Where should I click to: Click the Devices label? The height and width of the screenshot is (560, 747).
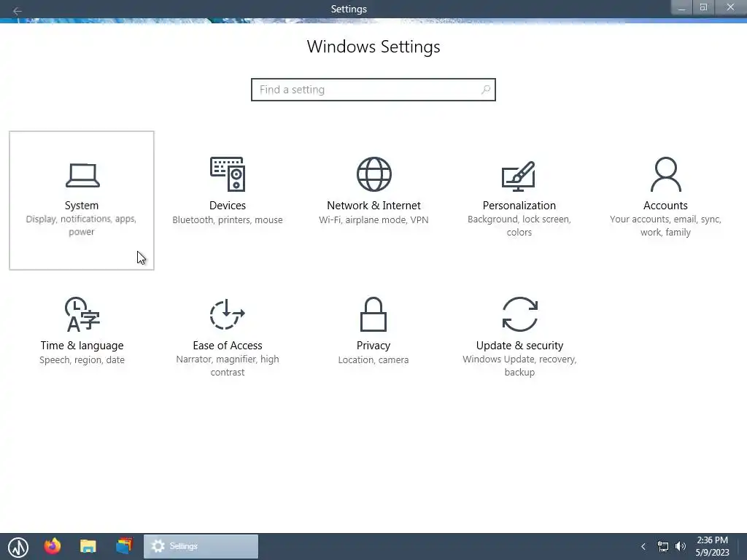click(x=228, y=205)
